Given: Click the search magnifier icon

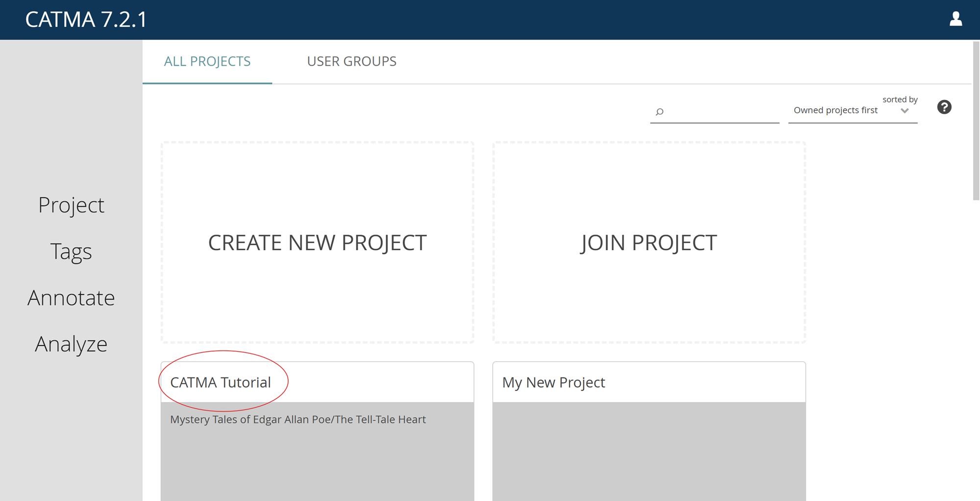Looking at the screenshot, I should 660,112.
